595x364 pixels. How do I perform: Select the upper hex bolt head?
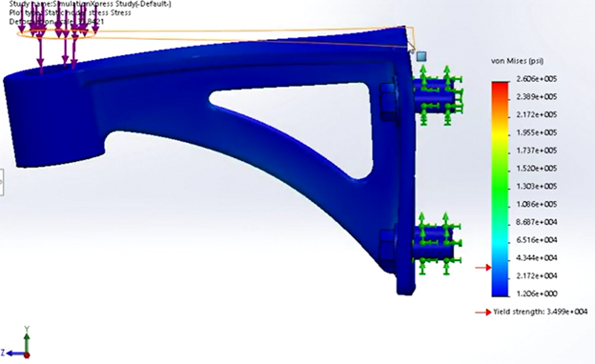click(388, 102)
